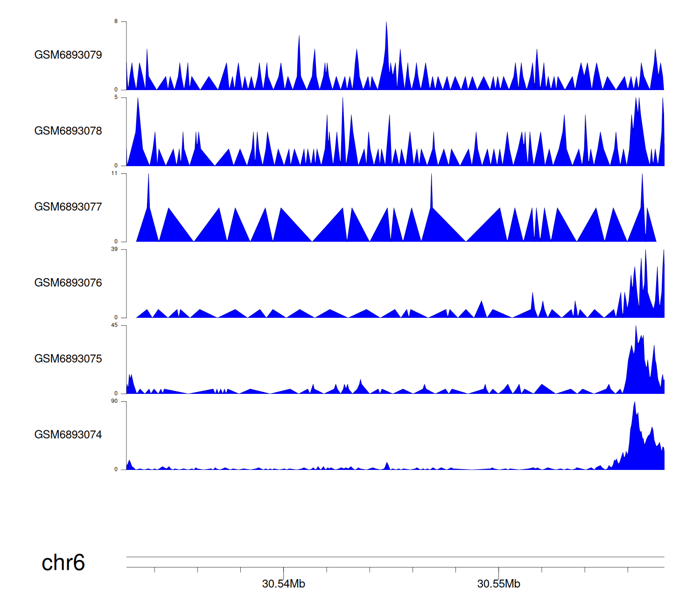Select the GSM6893074 track label
The width and height of the screenshot is (700, 616).
[68, 435]
